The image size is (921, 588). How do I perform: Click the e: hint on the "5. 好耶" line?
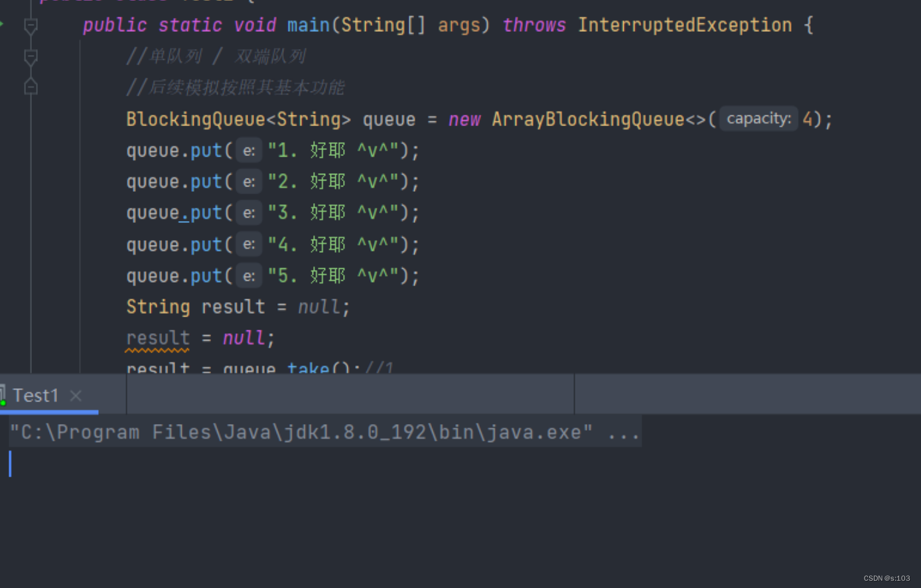(x=249, y=275)
